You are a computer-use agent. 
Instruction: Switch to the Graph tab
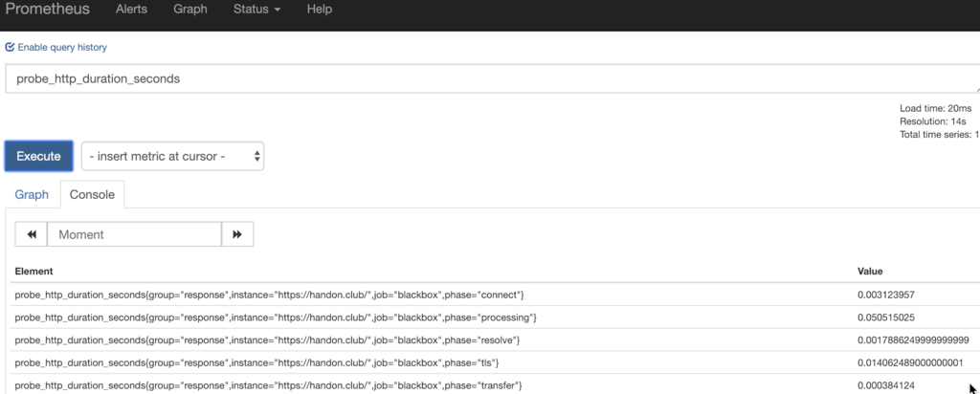pyautogui.click(x=32, y=194)
